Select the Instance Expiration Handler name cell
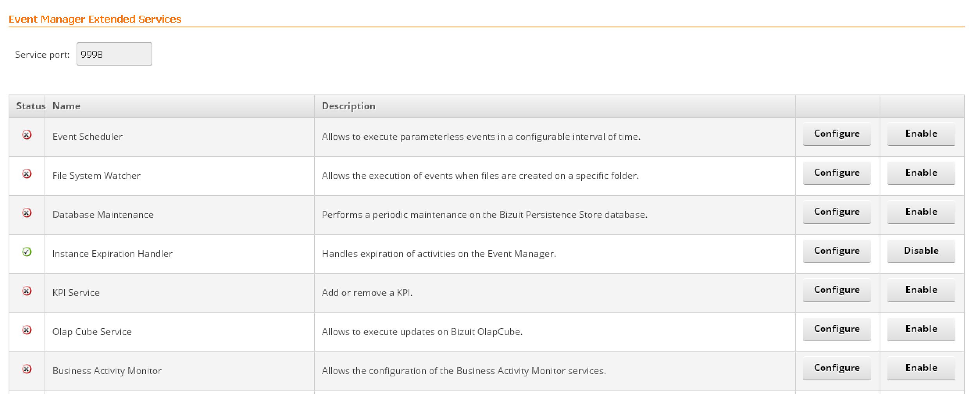This screenshot has height=394, width=980. (180, 254)
